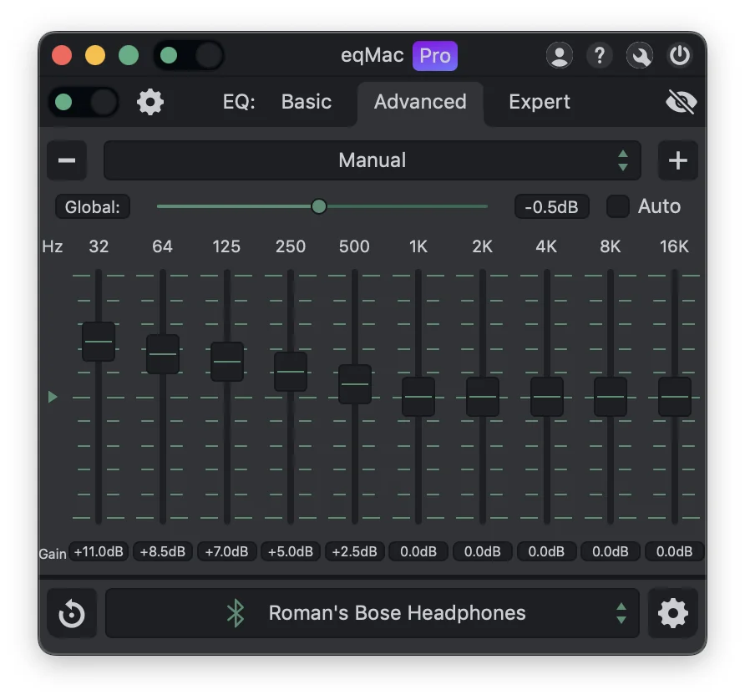This screenshot has width=745, height=700.
Task: Click the preset stepper arrows
Action: click(623, 160)
